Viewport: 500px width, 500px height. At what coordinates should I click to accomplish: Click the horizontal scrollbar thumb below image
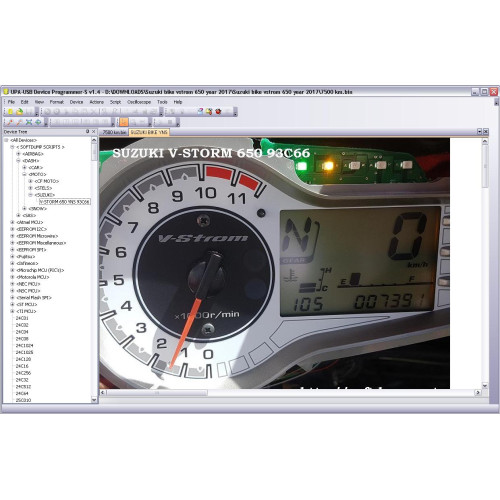point(157,393)
